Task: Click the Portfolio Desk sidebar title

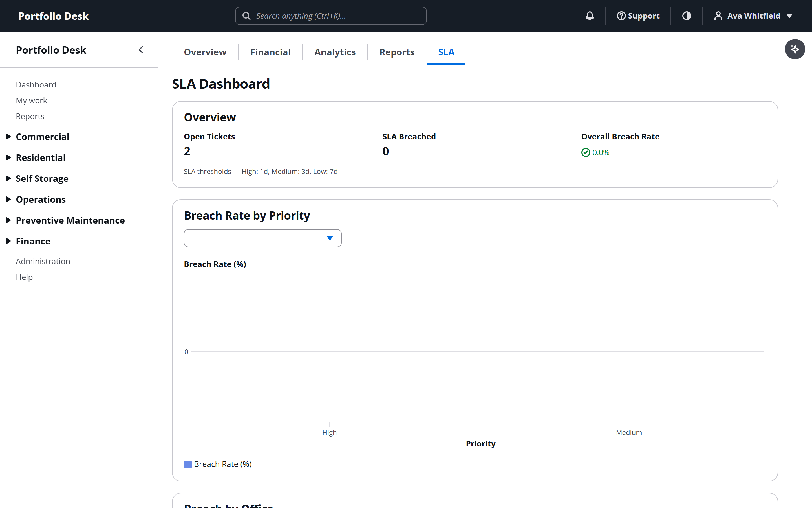Action: (51, 50)
